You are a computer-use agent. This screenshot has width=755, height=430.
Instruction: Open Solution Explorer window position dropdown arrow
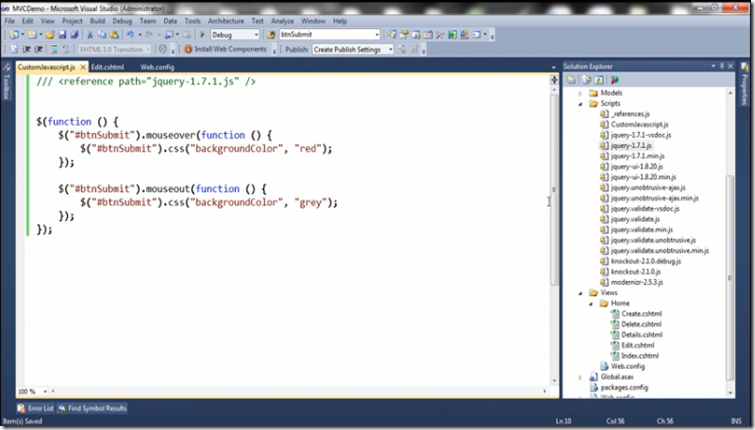(713, 66)
